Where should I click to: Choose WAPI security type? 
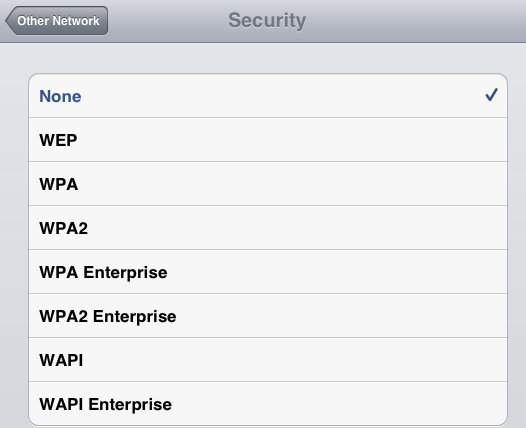[268, 360]
